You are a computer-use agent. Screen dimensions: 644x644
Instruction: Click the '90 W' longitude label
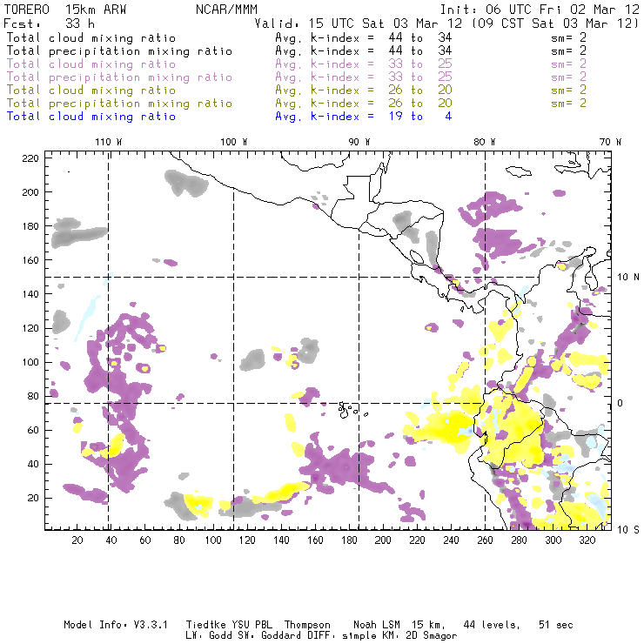click(359, 142)
